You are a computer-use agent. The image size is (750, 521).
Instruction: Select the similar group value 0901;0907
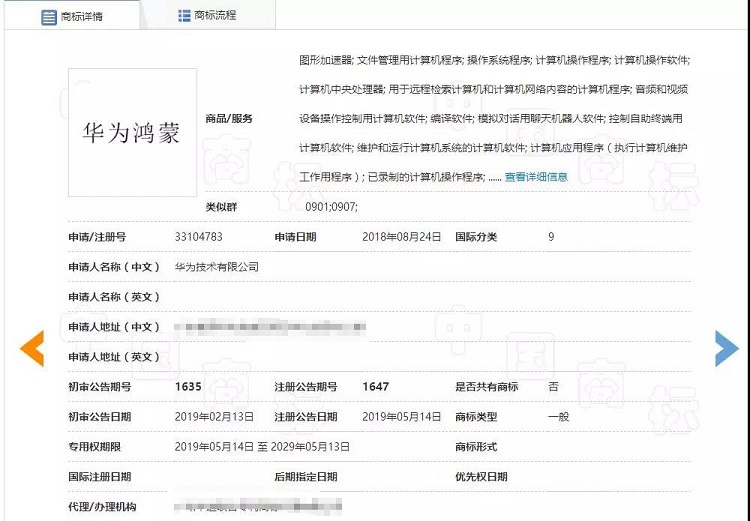(x=331, y=207)
